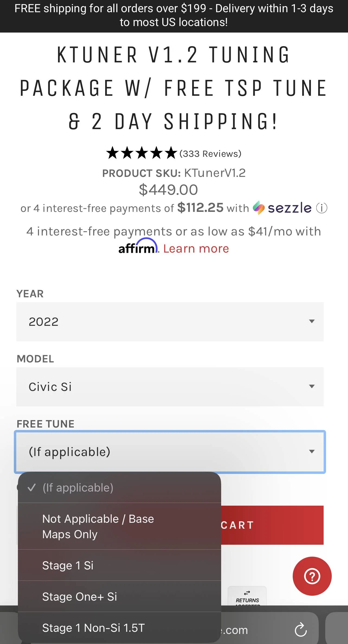Tap the Free Tune dropdown arrow

coord(312,452)
